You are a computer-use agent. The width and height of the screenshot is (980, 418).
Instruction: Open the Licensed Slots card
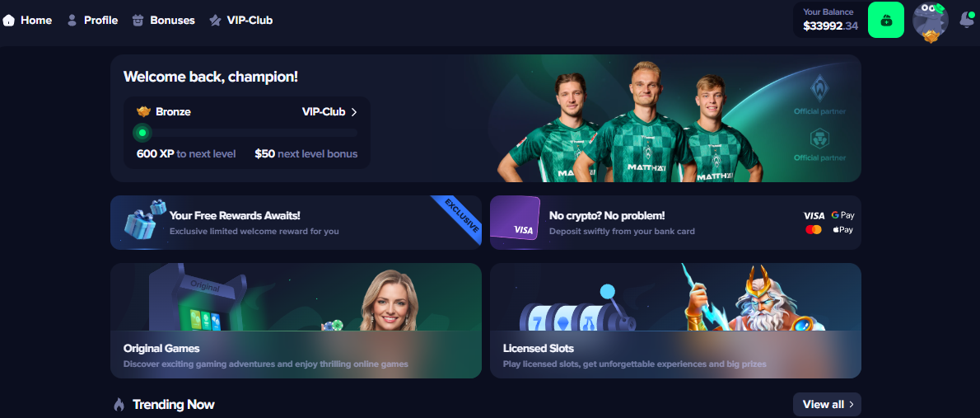click(x=675, y=321)
